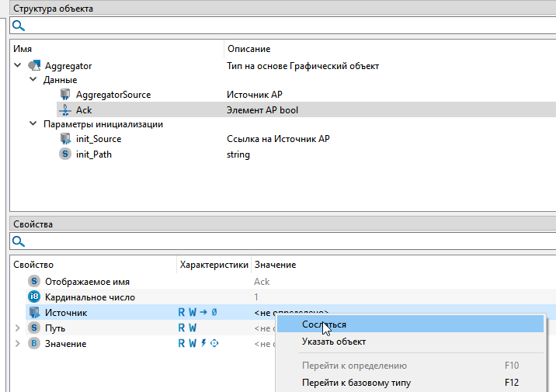Click the Структура объекта search field
The image size is (556, 392).
287,26
